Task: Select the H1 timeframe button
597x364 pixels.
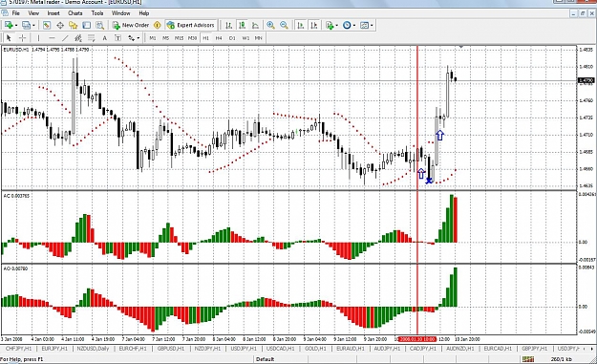Action: tap(205, 38)
